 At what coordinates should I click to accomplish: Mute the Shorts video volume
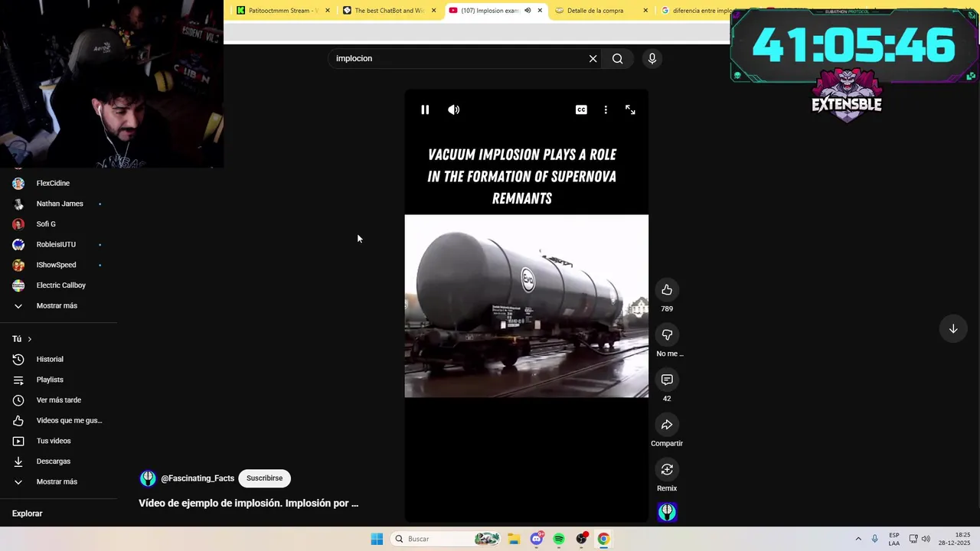coord(454,109)
